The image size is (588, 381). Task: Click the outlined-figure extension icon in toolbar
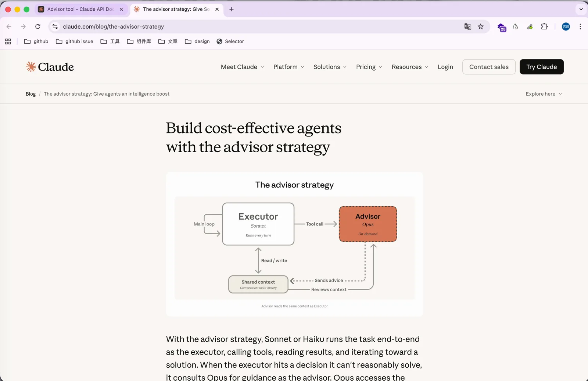(516, 26)
